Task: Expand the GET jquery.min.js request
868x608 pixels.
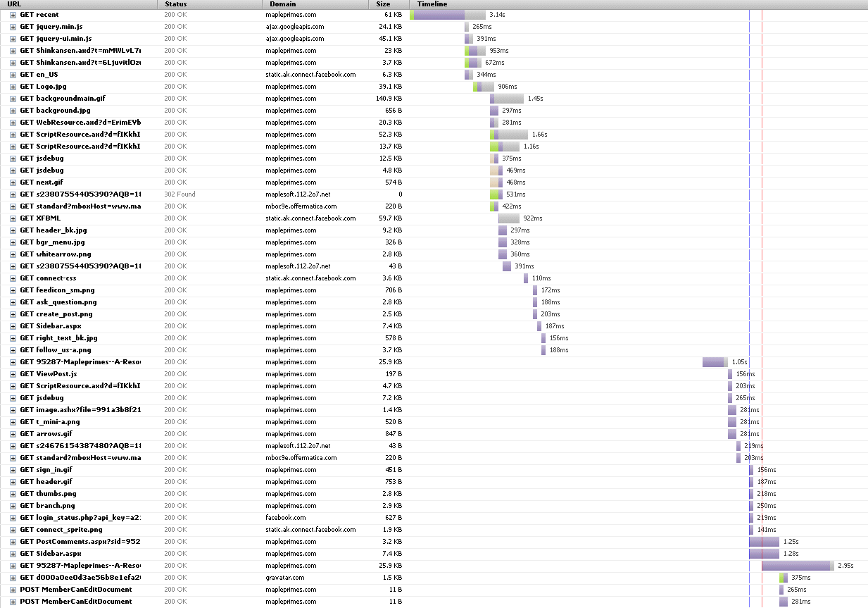Action: pyautogui.click(x=13, y=27)
